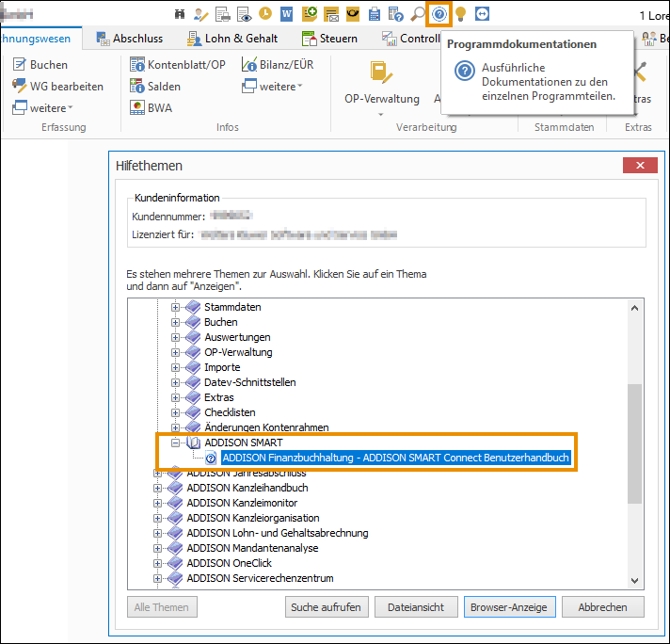Select ADDISON SMART Connect Benutzerhandbuch entry
The width and height of the screenshot is (670, 644).
pos(395,458)
